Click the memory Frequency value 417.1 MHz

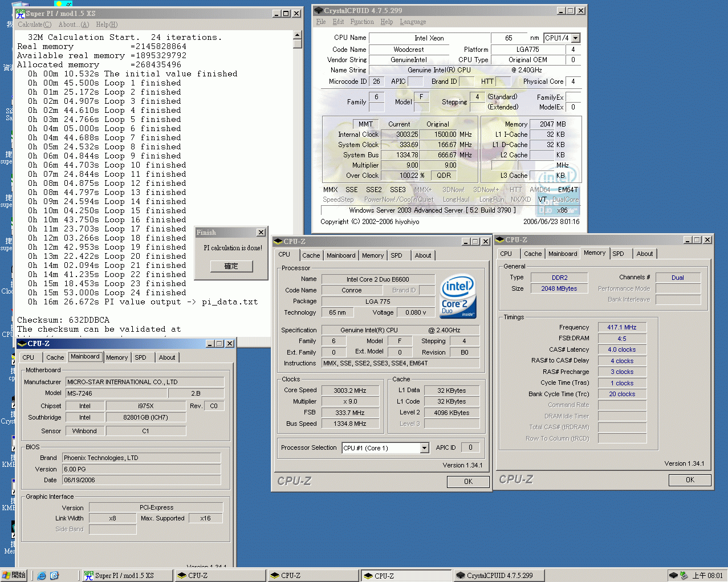click(x=622, y=327)
